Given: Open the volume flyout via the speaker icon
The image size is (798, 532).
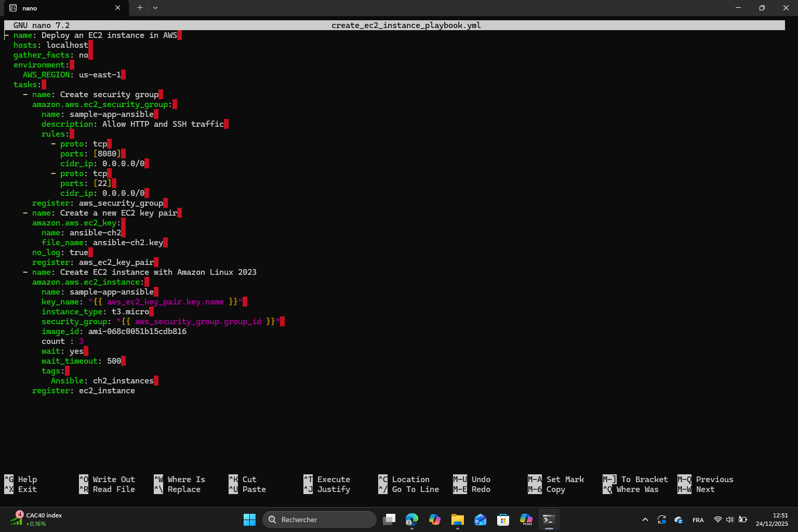Looking at the screenshot, I should pyautogui.click(x=729, y=519).
